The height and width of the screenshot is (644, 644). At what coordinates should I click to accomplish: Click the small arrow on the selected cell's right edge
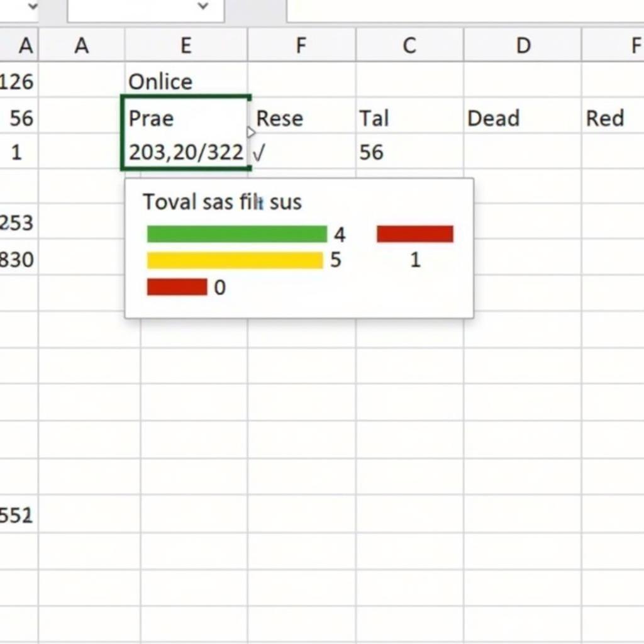[x=251, y=132]
